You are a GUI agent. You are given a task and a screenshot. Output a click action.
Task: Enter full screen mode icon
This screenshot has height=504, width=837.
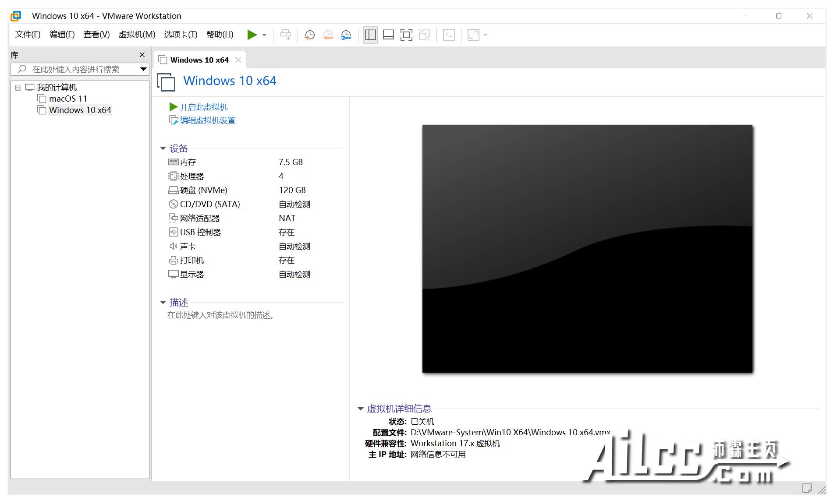(406, 35)
